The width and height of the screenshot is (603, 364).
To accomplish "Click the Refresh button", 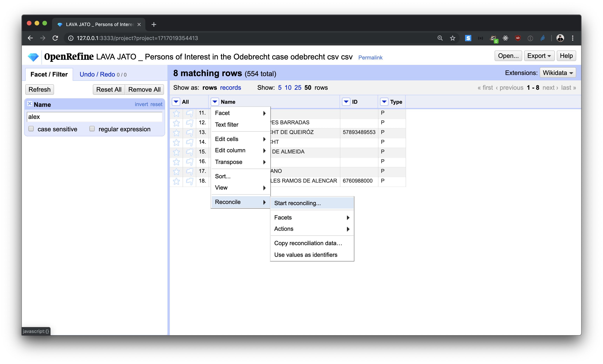I will click(x=39, y=90).
